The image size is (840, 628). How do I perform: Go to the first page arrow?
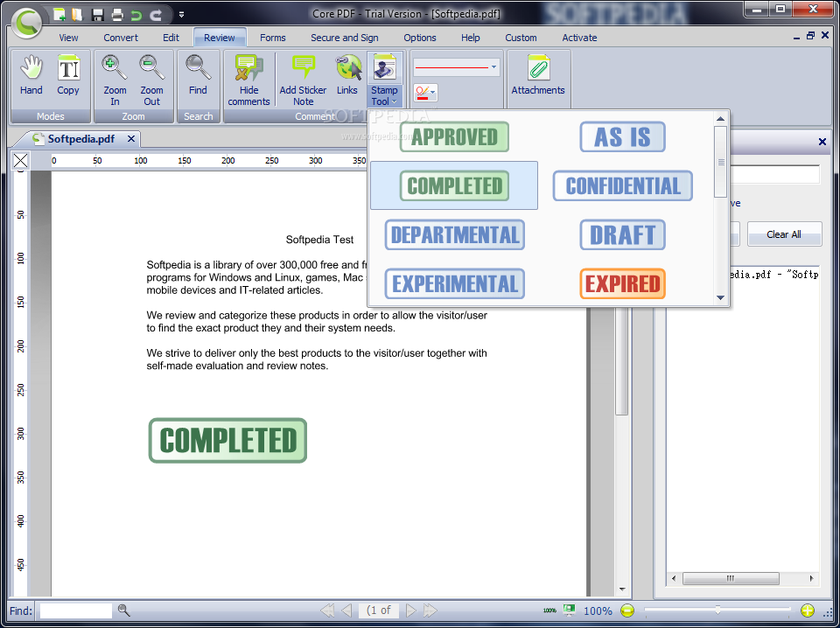click(326, 610)
